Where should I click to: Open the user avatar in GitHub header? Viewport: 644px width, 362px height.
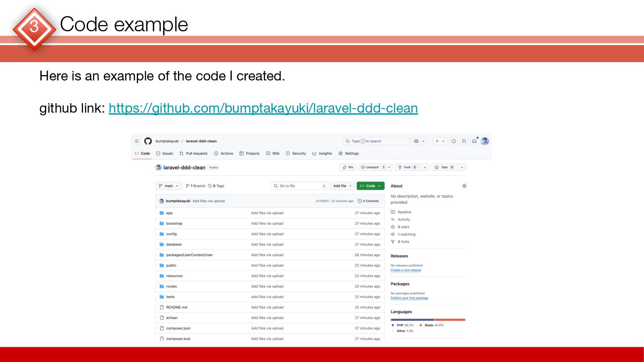485,141
